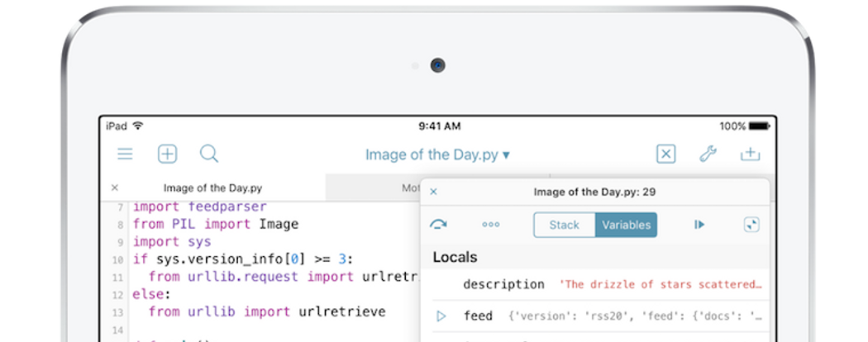Open the Image of the Day.py title dropdown
Viewport: 868px width, 342px height.
437,154
